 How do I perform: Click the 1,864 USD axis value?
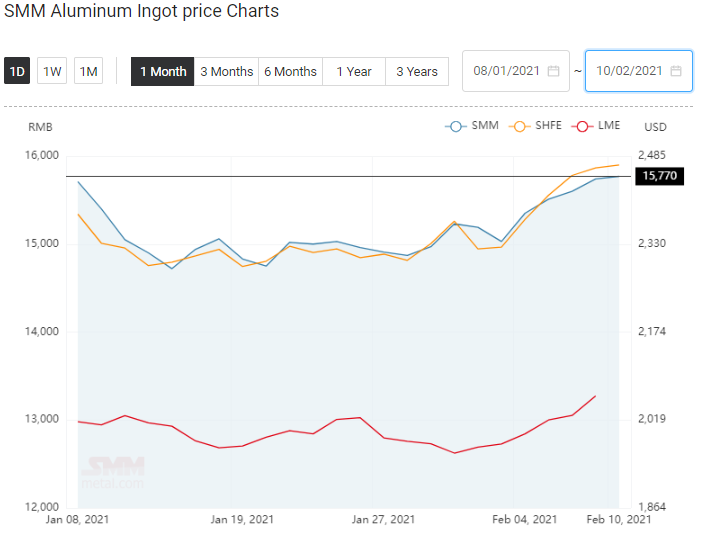652,507
